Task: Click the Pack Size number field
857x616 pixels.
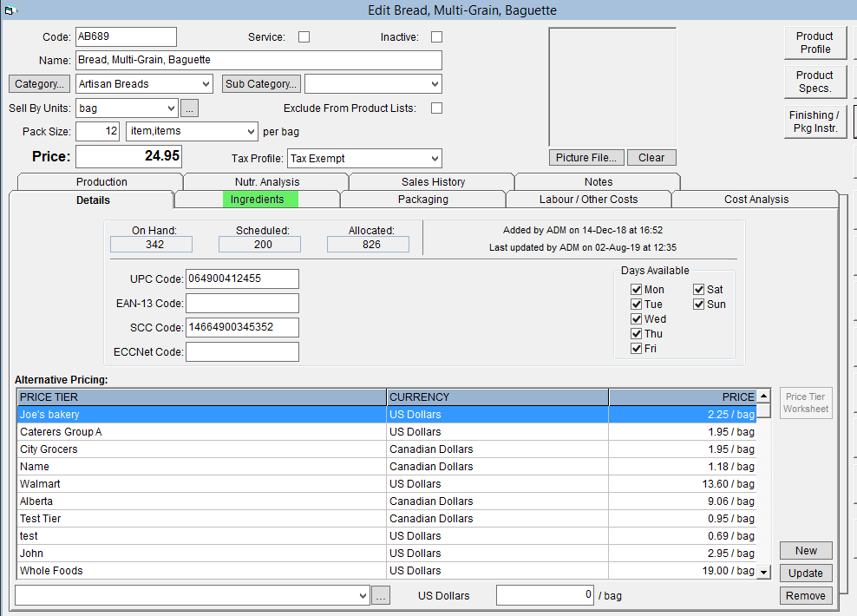Action: click(x=97, y=131)
